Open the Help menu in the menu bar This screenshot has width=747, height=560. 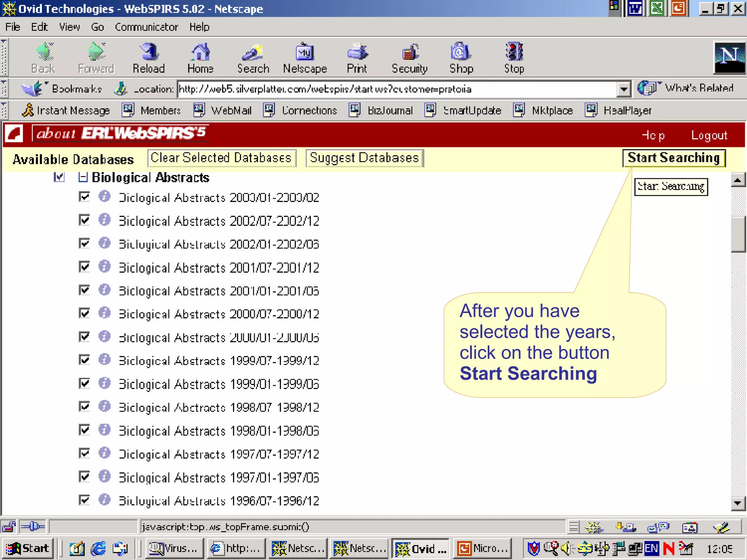coord(200,27)
